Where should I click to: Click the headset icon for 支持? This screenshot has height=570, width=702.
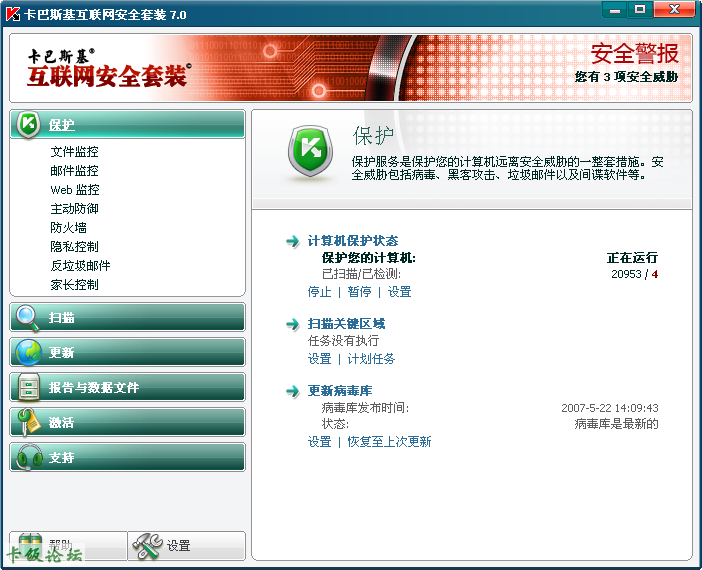pyautogui.click(x=29, y=457)
